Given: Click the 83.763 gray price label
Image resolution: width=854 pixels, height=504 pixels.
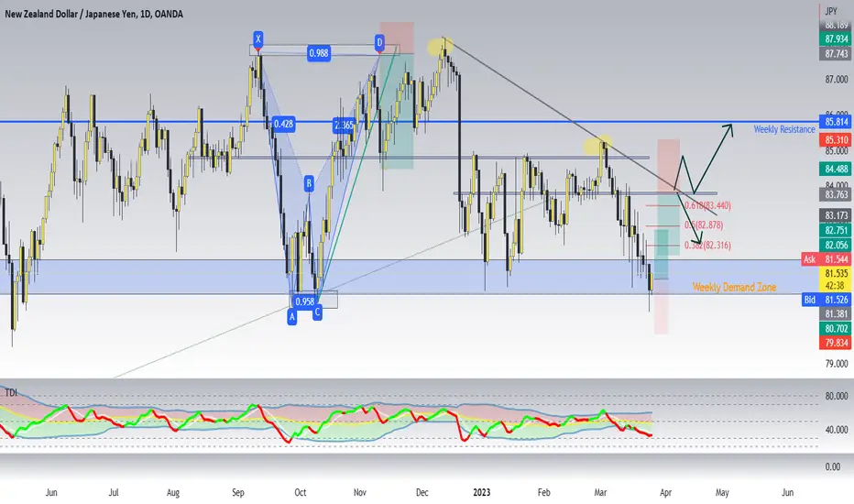Looking at the screenshot, I should click(x=836, y=194).
